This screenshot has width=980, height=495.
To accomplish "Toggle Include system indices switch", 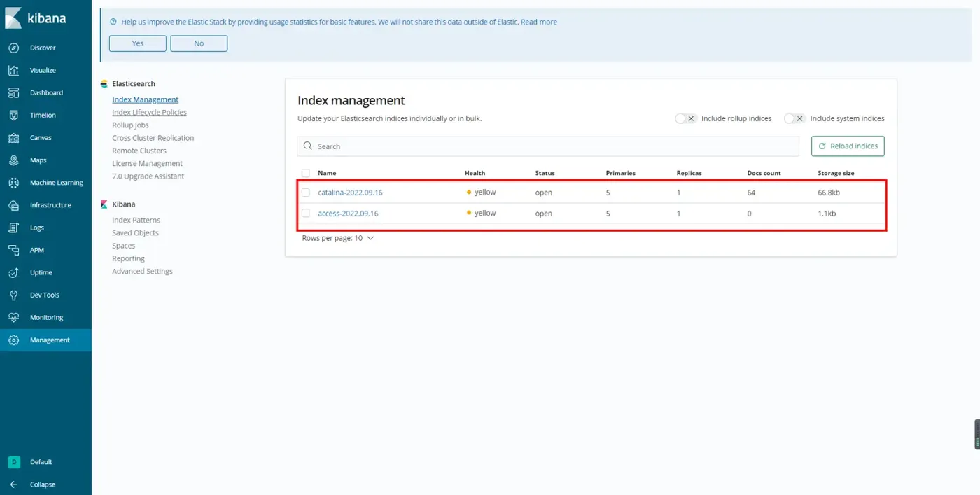I will pyautogui.click(x=794, y=118).
